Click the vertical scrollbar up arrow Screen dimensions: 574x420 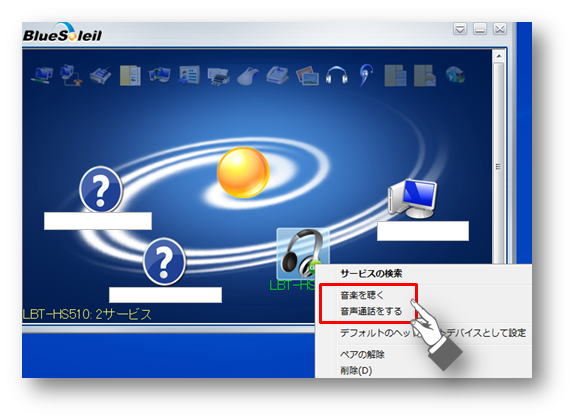click(498, 56)
